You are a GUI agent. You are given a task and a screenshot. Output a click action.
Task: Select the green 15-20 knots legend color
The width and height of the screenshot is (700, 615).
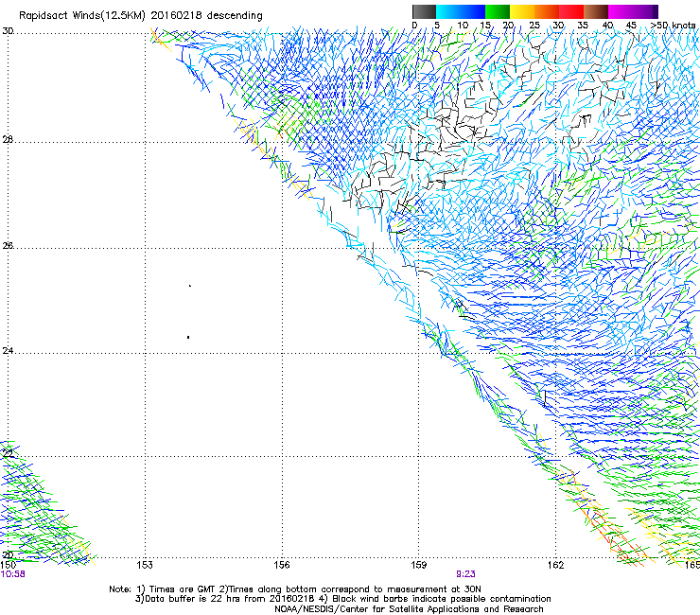pyautogui.click(x=498, y=11)
